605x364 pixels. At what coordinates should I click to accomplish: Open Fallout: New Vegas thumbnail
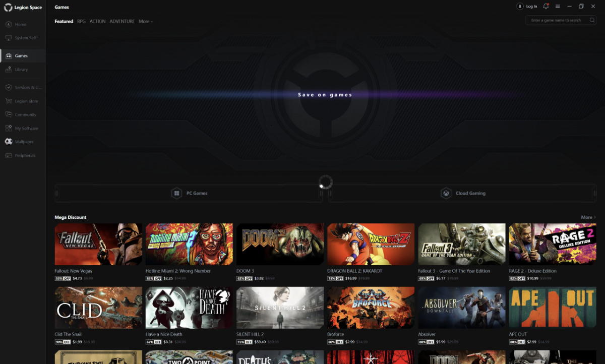tap(98, 244)
